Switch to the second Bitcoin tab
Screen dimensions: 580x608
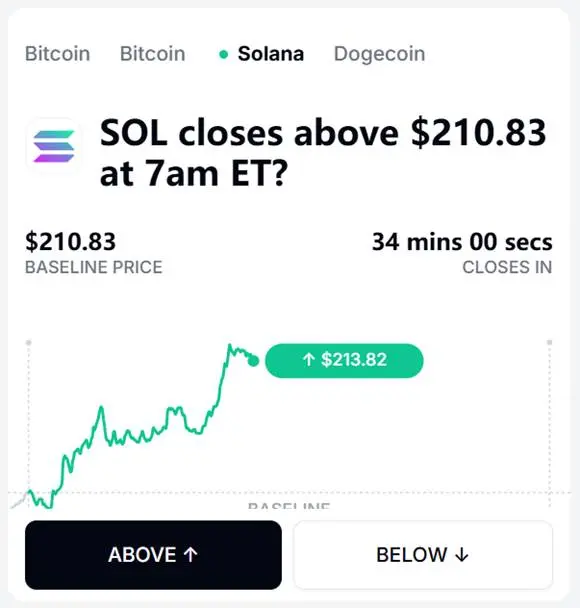pyautogui.click(x=152, y=54)
